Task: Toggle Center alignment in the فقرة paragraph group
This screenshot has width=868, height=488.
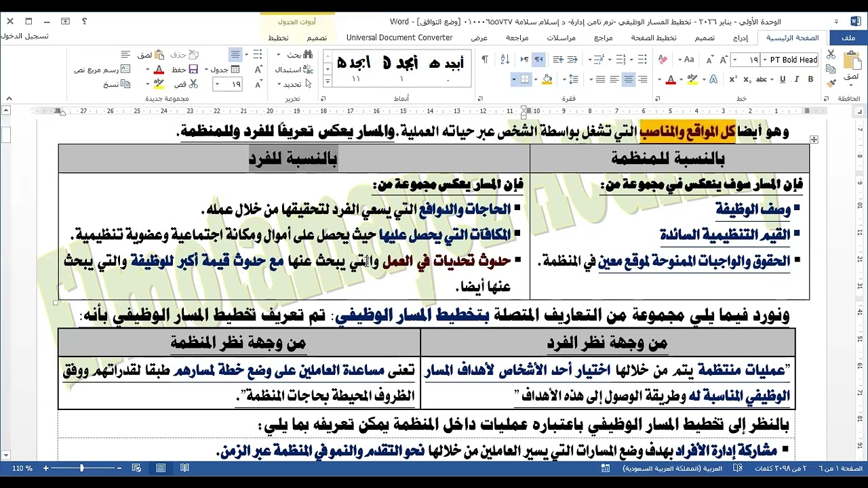Action: pyautogui.click(x=629, y=79)
